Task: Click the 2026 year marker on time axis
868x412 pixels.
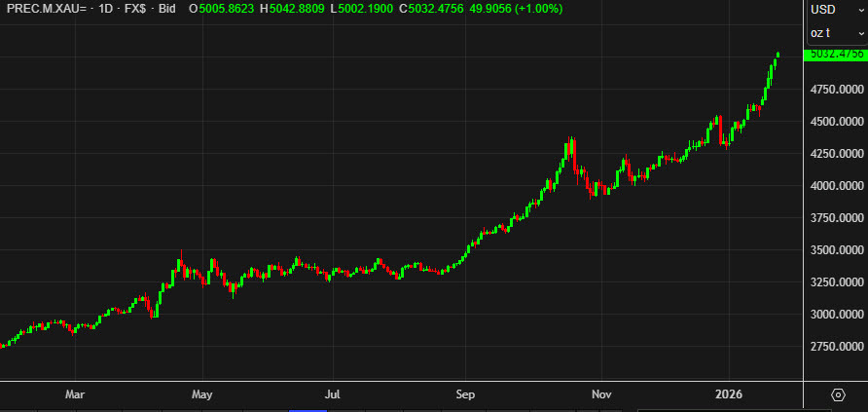Action: (x=729, y=394)
